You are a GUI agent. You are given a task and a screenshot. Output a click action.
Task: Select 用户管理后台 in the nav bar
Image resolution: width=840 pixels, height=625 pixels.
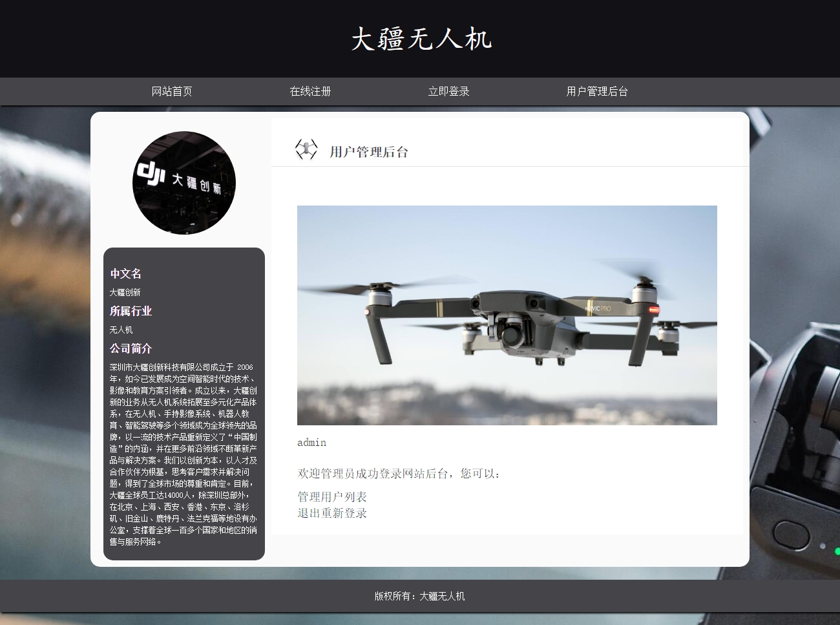point(597,91)
